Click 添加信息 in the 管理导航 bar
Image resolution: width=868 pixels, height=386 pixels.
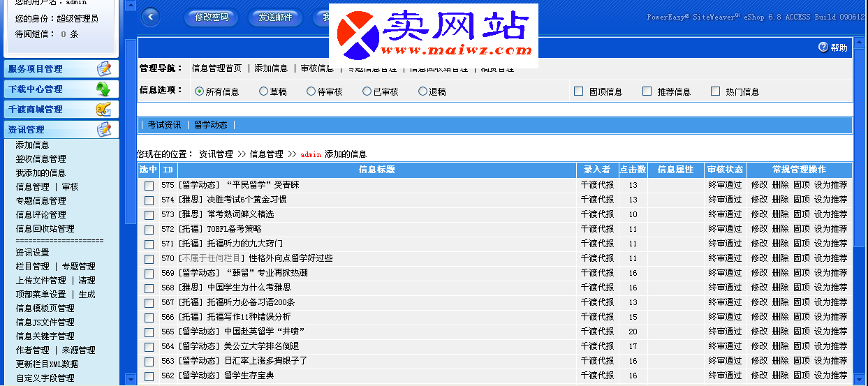271,68
